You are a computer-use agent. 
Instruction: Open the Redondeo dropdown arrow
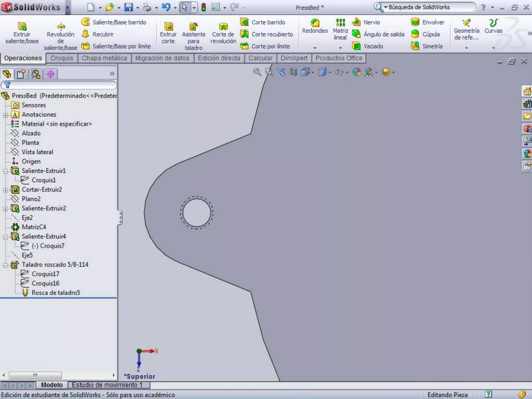coord(315,48)
